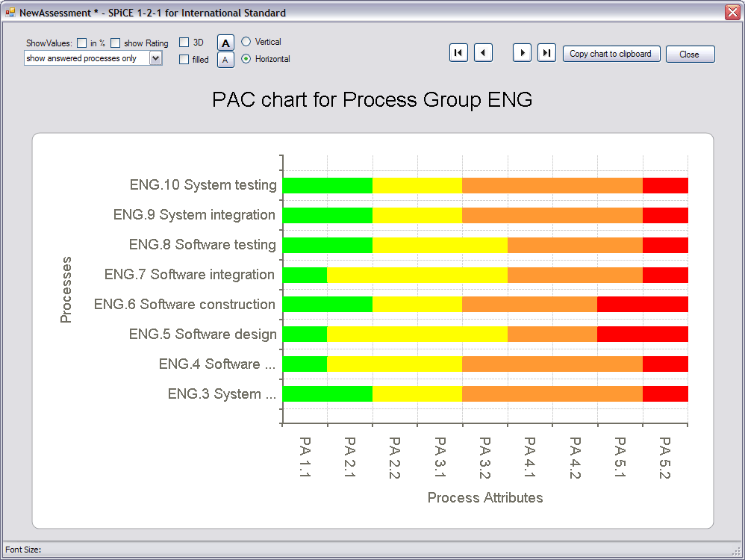Viewport: 745px width, 560px height.
Task: Enable the 3D chart checkbox
Action: [184, 43]
